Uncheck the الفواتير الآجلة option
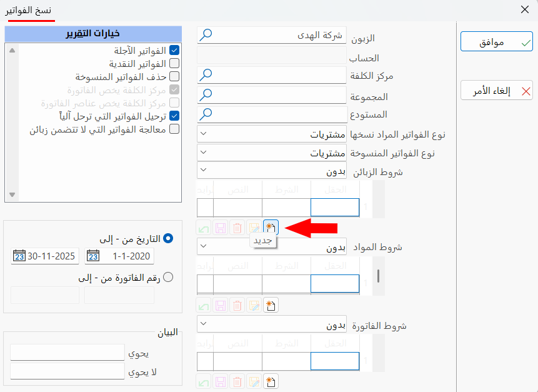Viewport: 538px width, 392px height. pyautogui.click(x=175, y=50)
